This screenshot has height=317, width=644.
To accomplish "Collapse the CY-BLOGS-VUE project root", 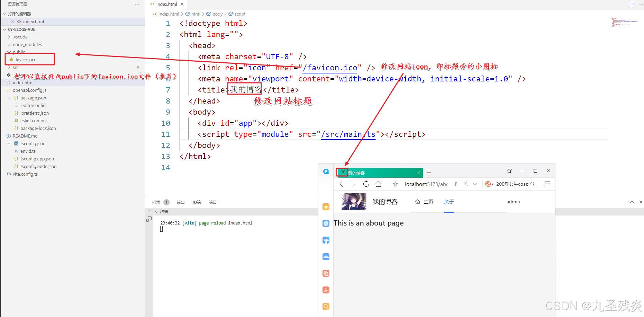I will [4, 29].
